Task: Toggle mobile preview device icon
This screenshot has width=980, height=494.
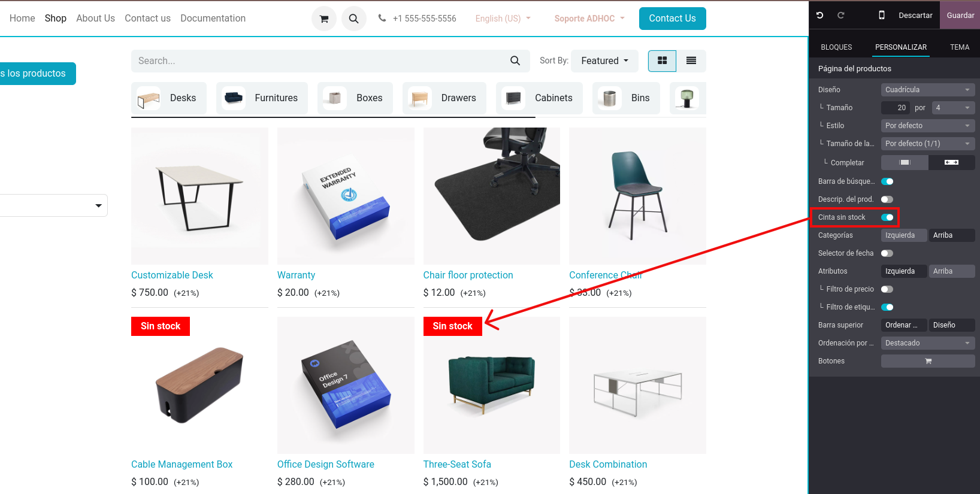Action: point(882,15)
